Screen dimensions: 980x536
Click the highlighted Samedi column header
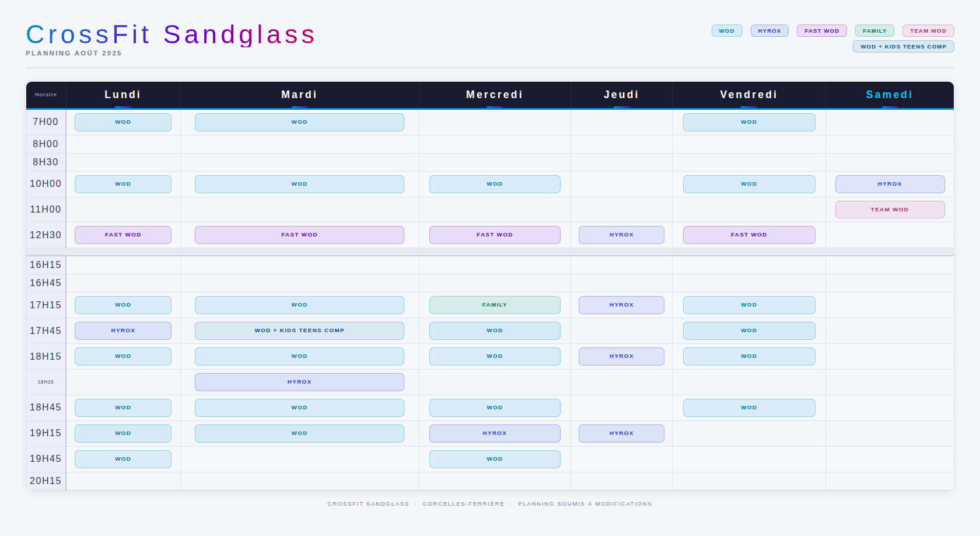[890, 95]
